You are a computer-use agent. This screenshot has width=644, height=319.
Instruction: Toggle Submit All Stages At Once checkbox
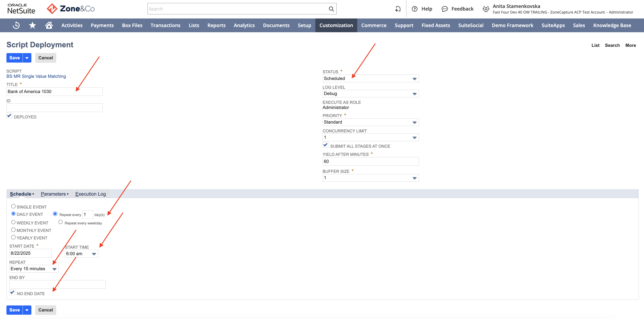(325, 145)
